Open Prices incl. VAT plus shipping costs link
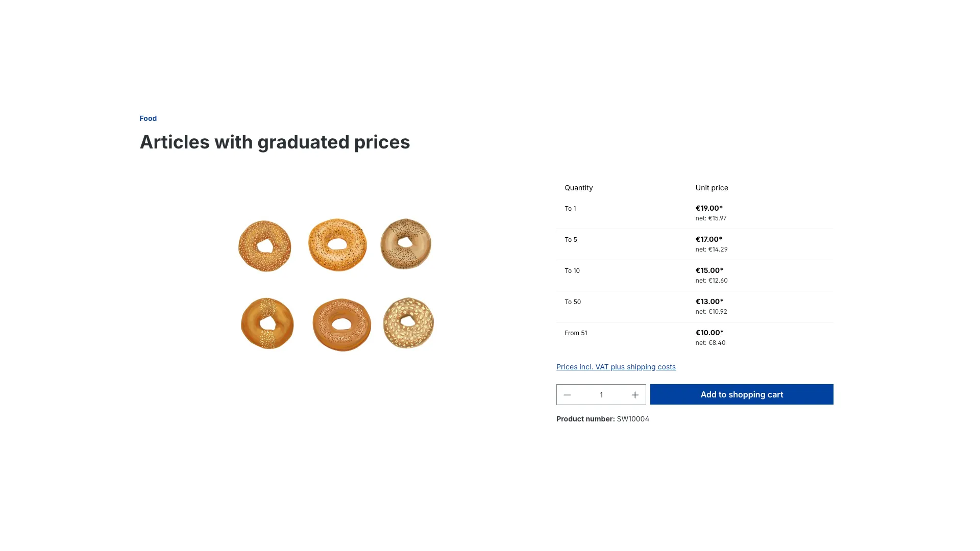This screenshot has height=551, width=980. click(616, 367)
